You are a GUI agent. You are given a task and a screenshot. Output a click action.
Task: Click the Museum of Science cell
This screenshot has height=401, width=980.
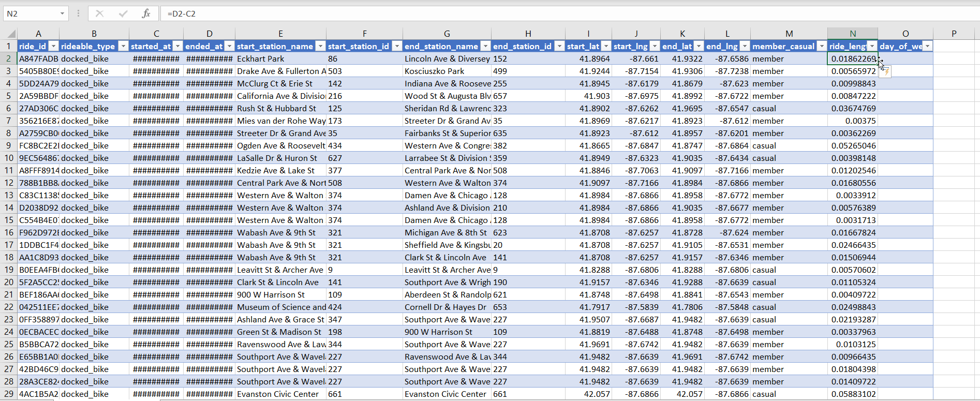[x=280, y=307]
